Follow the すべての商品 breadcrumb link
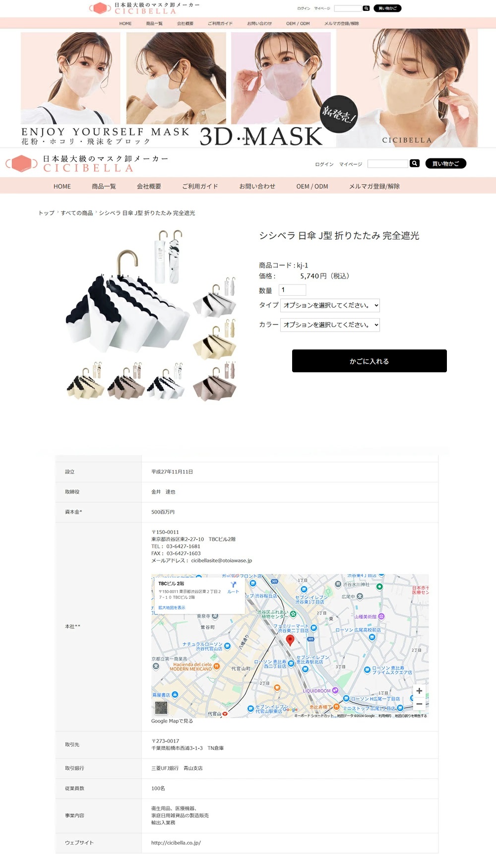 point(77,213)
